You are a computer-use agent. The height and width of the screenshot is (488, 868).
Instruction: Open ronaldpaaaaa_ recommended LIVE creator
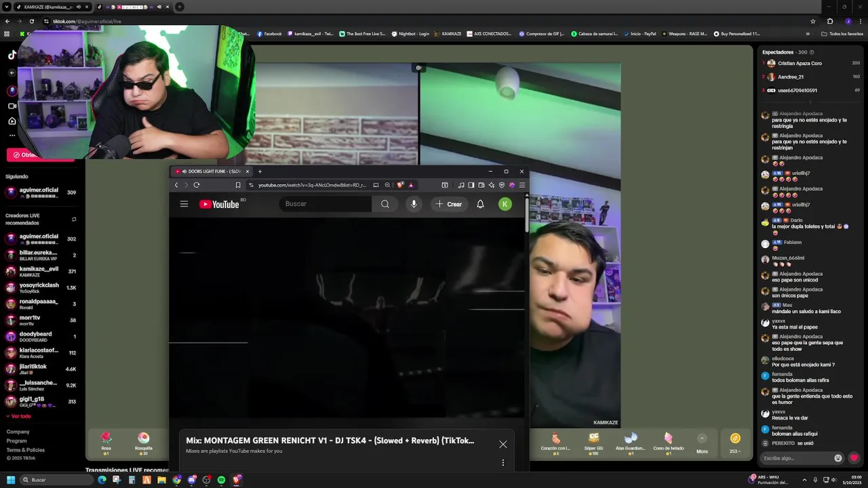click(x=41, y=304)
